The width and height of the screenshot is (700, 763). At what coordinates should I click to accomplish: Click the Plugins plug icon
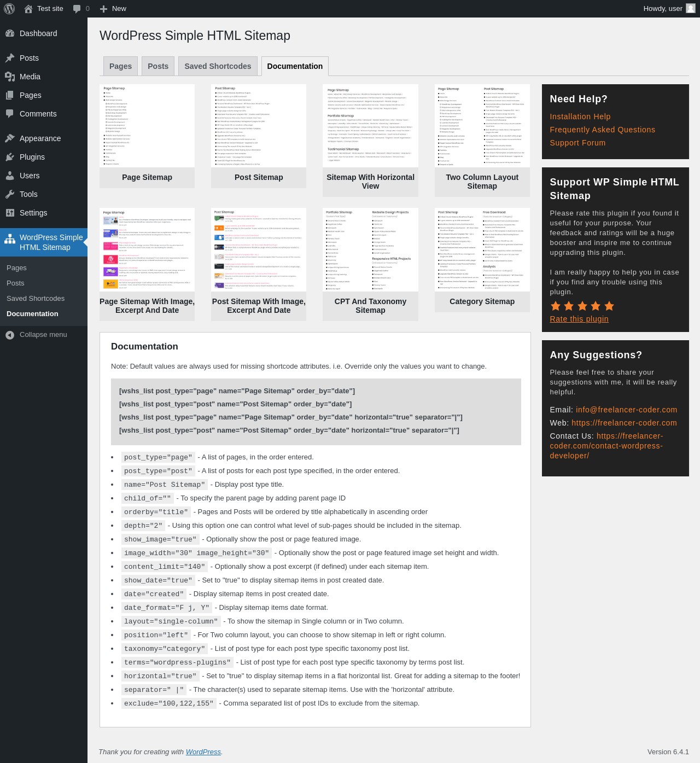click(x=10, y=157)
